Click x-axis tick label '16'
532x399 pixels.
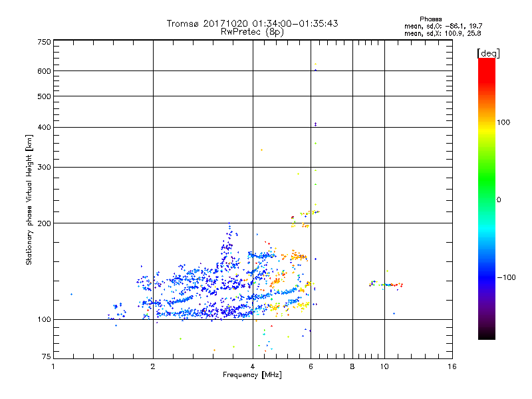coord(452,366)
